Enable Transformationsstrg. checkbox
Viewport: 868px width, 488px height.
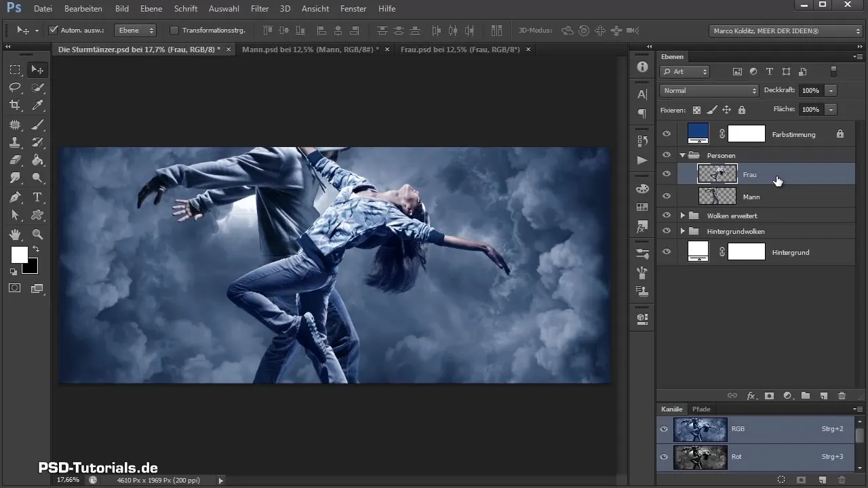tap(174, 30)
